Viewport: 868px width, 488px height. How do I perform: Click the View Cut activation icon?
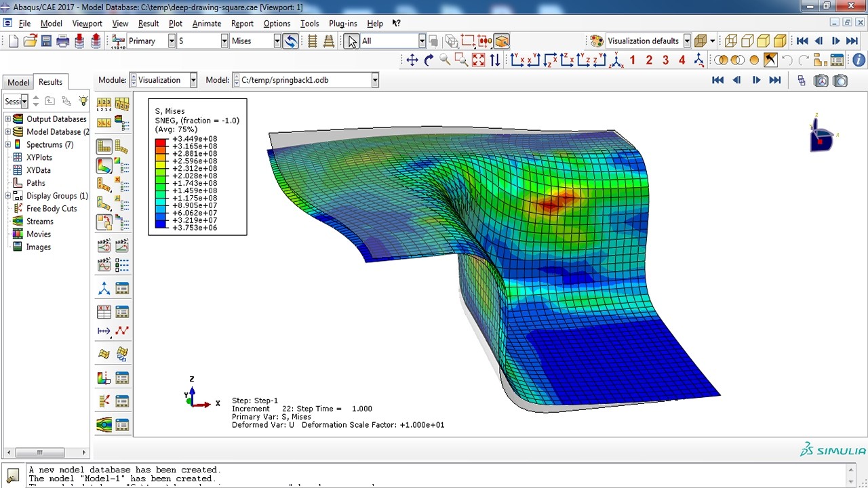pos(104,378)
